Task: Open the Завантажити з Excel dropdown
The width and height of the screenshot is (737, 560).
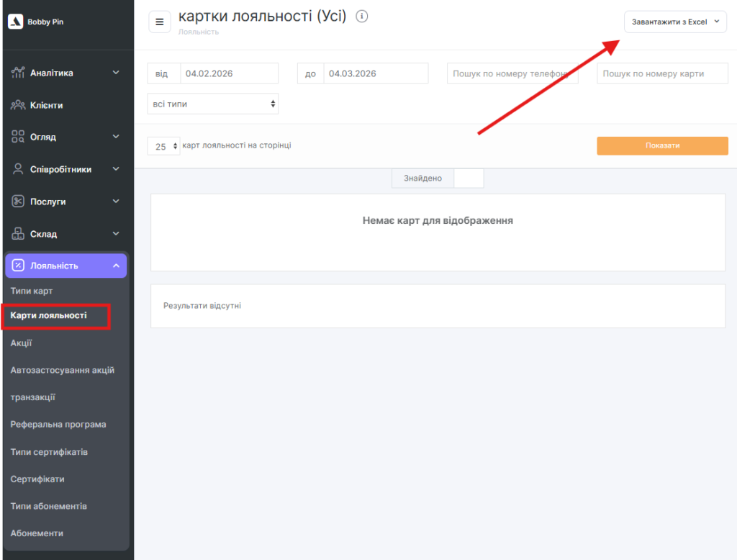Action: click(x=674, y=22)
